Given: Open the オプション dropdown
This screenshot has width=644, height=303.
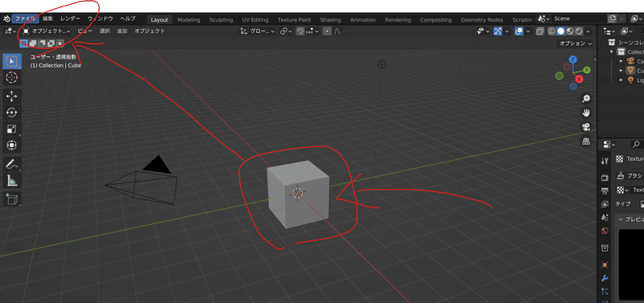Looking at the screenshot, I should (575, 43).
